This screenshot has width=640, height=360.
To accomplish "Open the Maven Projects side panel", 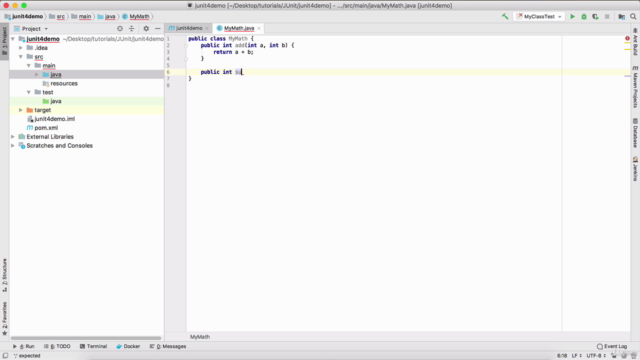I will (635, 87).
